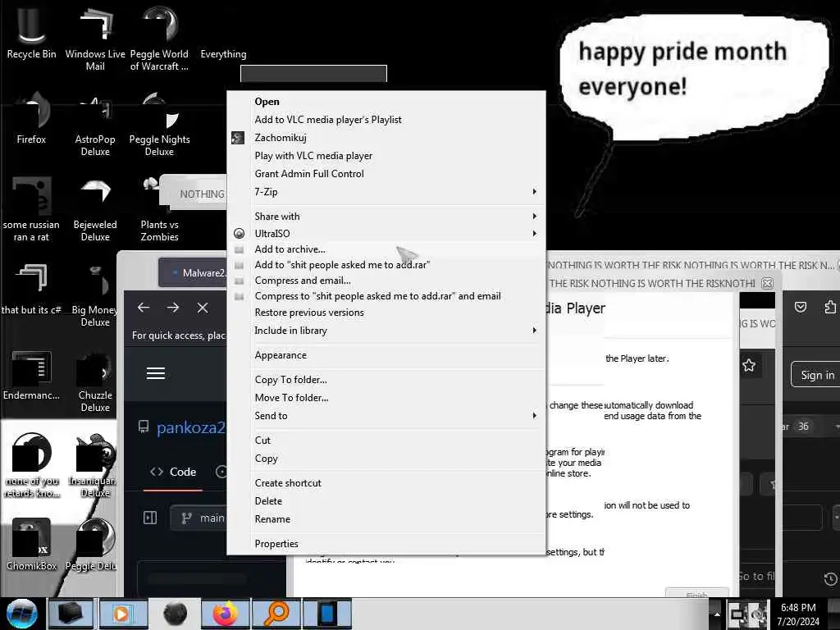Click the Windows Start orb
The width and height of the screenshot is (840, 630).
pyautogui.click(x=22, y=614)
